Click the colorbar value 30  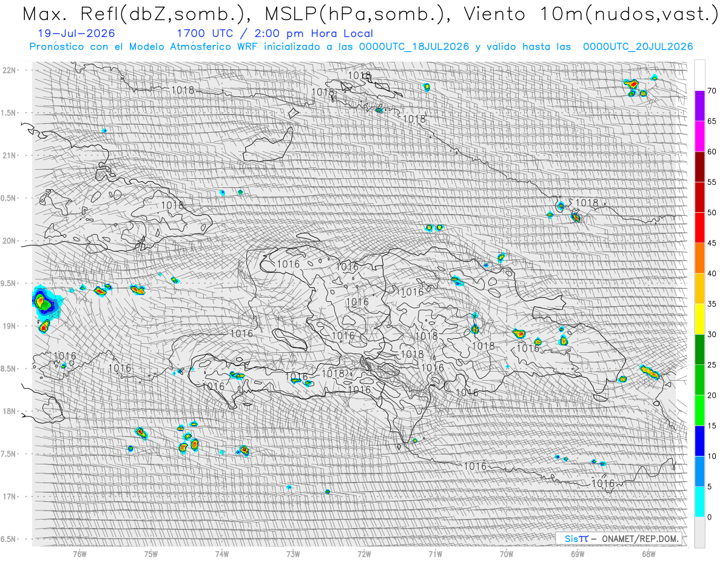click(712, 334)
